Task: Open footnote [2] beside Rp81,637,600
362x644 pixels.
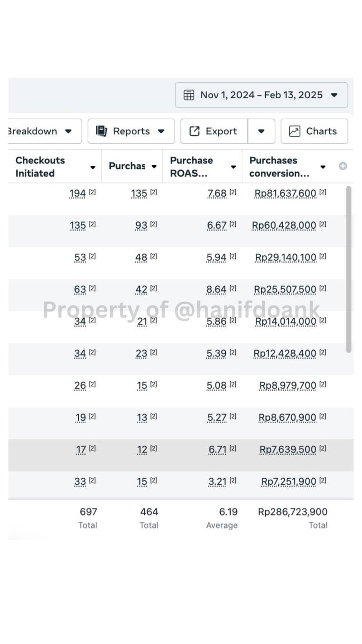Action: coord(323,192)
